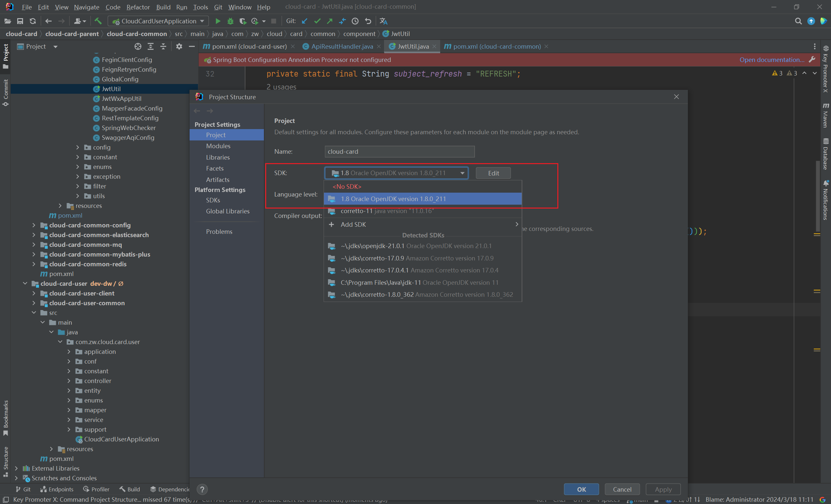
Task: Click the wrench icon in banner
Action: 812,60
